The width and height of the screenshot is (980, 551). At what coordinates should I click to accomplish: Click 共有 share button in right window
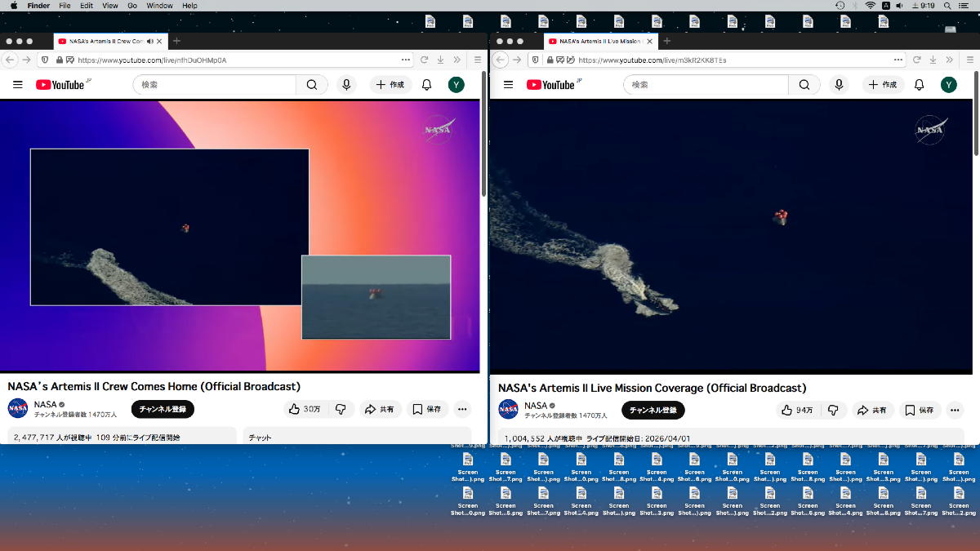[872, 410]
